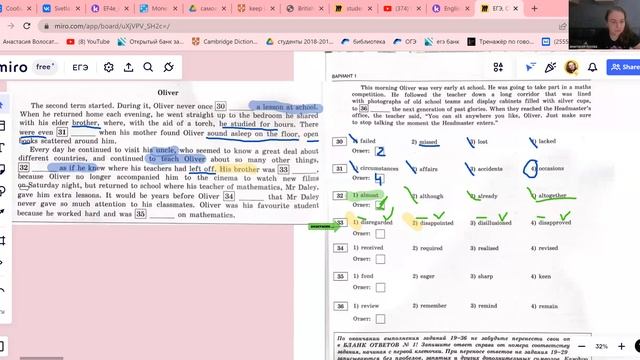This screenshot has height=360, width=640.
Task: Zoom in with the plus icon
Action: [x=621, y=346]
